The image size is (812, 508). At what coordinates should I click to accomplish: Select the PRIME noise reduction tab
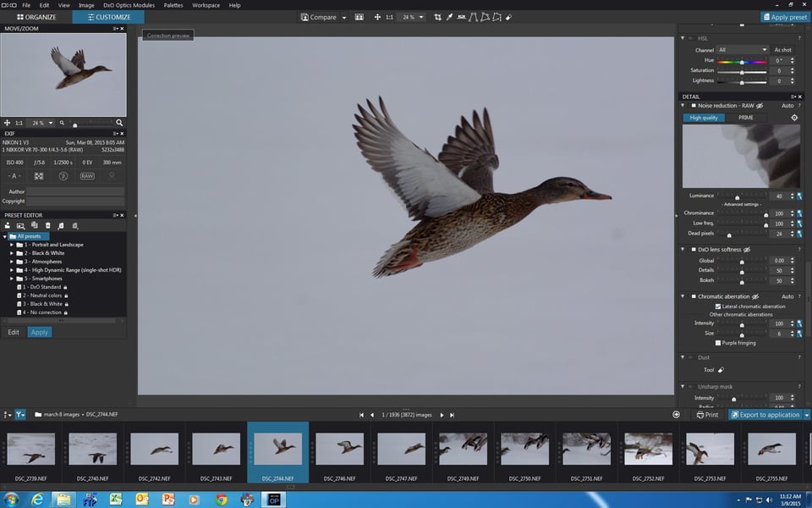point(746,118)
